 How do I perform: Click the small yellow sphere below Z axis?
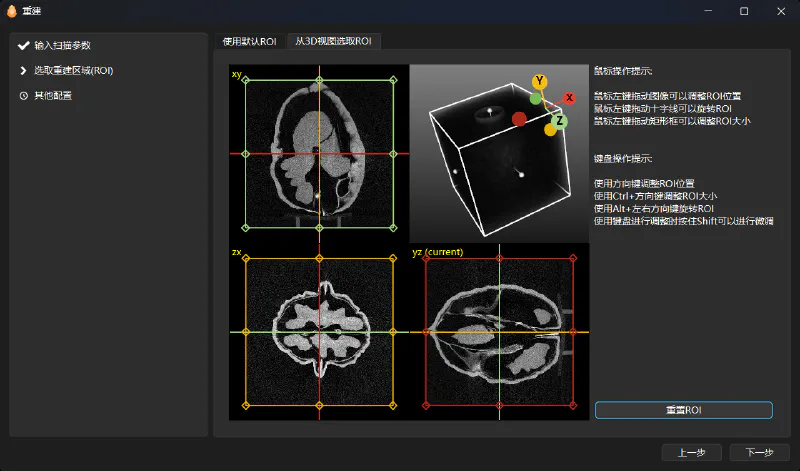[x=550, y=130]
